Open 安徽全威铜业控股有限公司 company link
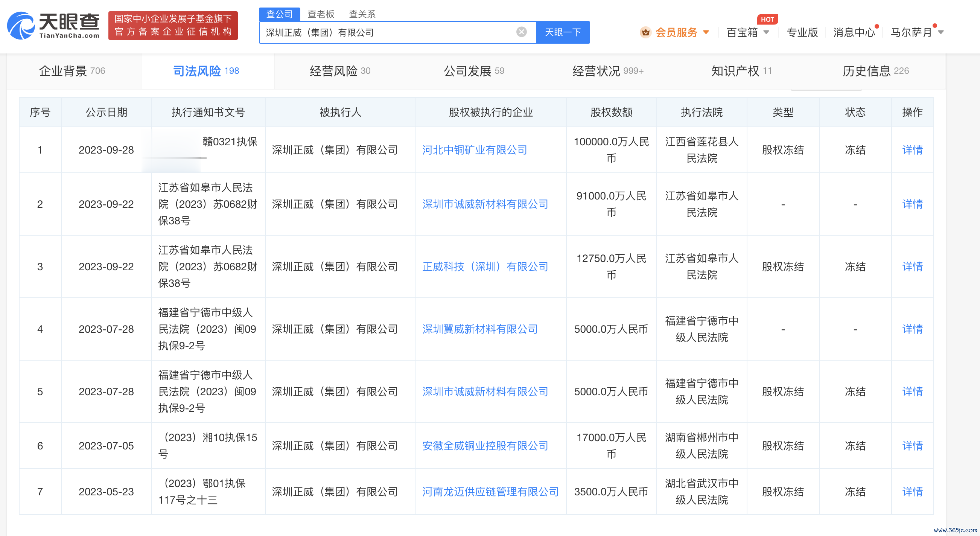The width and height of the screenshot is (980, 536). tap(485, 445)
